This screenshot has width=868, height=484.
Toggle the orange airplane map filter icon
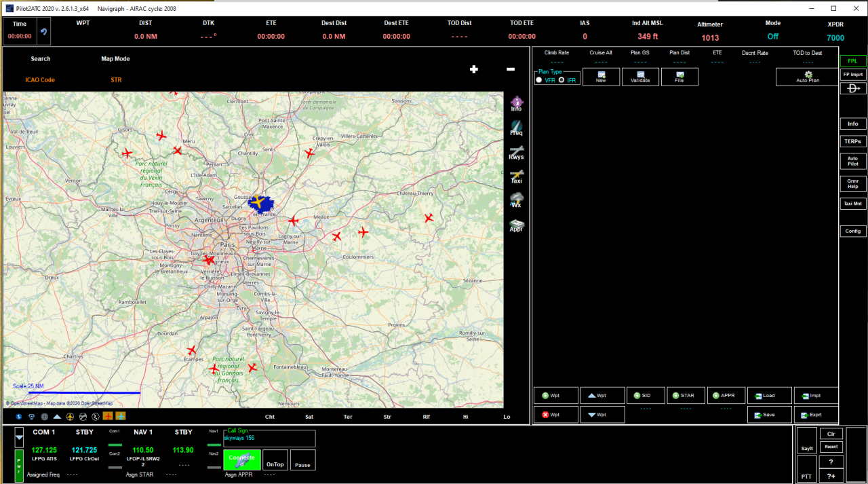(x=108, y=416)
